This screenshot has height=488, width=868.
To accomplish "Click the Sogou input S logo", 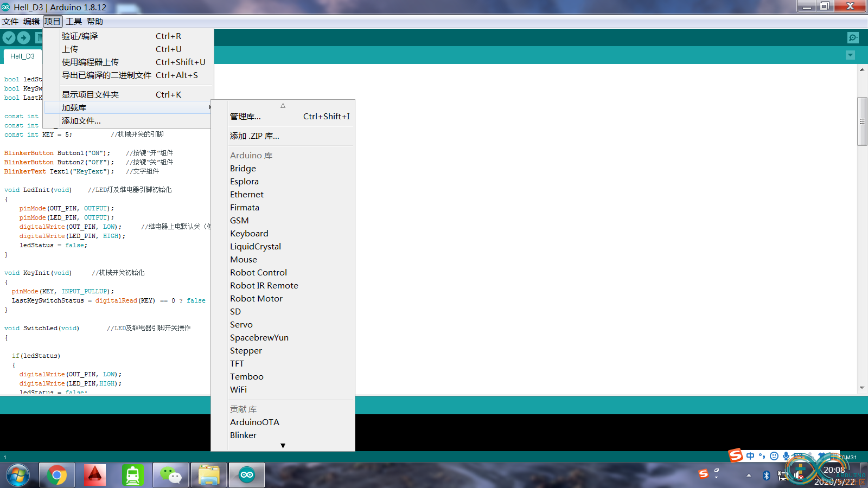I will [736, 455].
